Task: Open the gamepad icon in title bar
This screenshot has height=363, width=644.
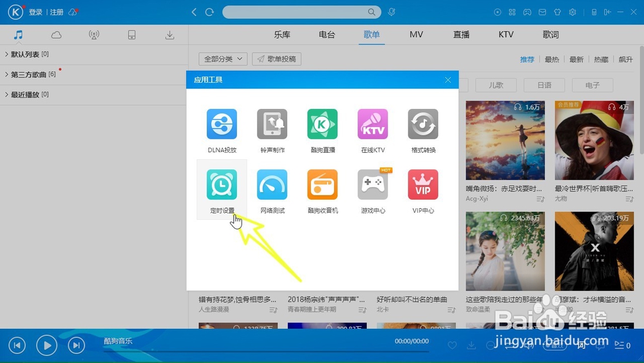Action: click(x=527, y=12)
